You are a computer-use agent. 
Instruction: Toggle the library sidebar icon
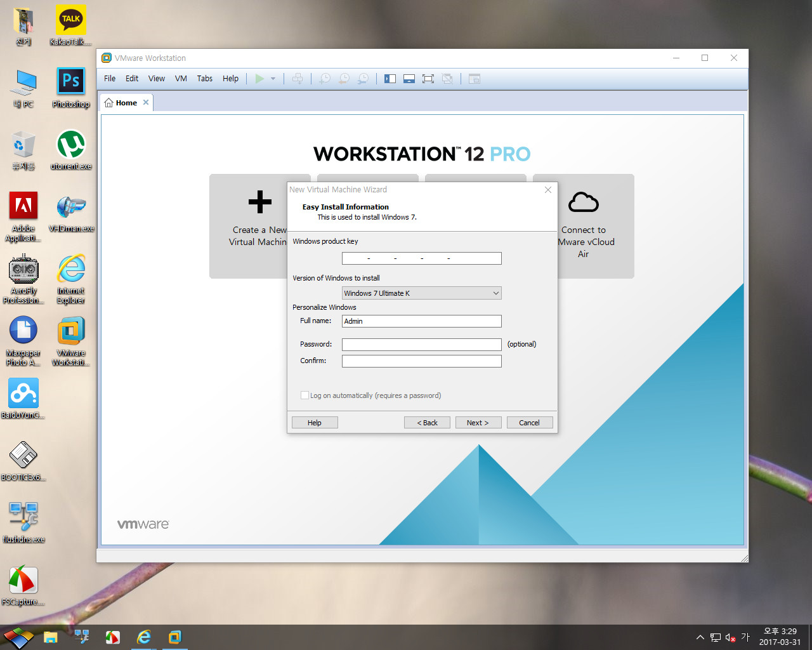pos(390,79)
